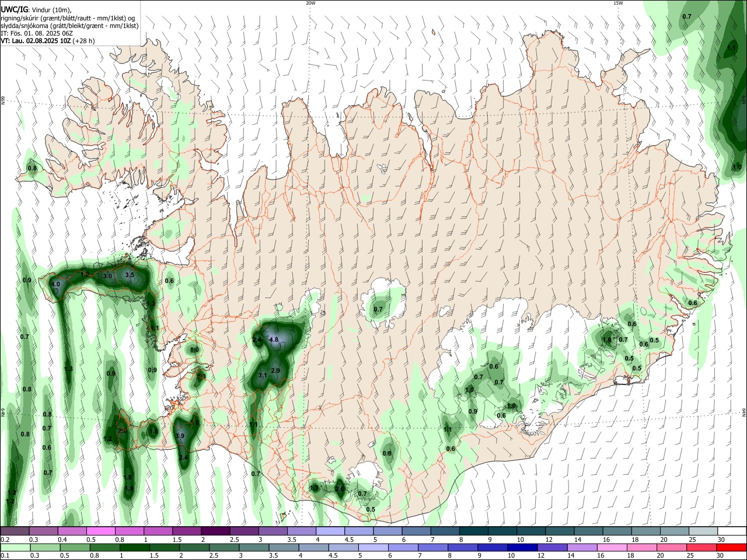Click the 'UWC/IG: Vindur (10m),' title line
The image size is (747, 560).
(x=36, y=10)
